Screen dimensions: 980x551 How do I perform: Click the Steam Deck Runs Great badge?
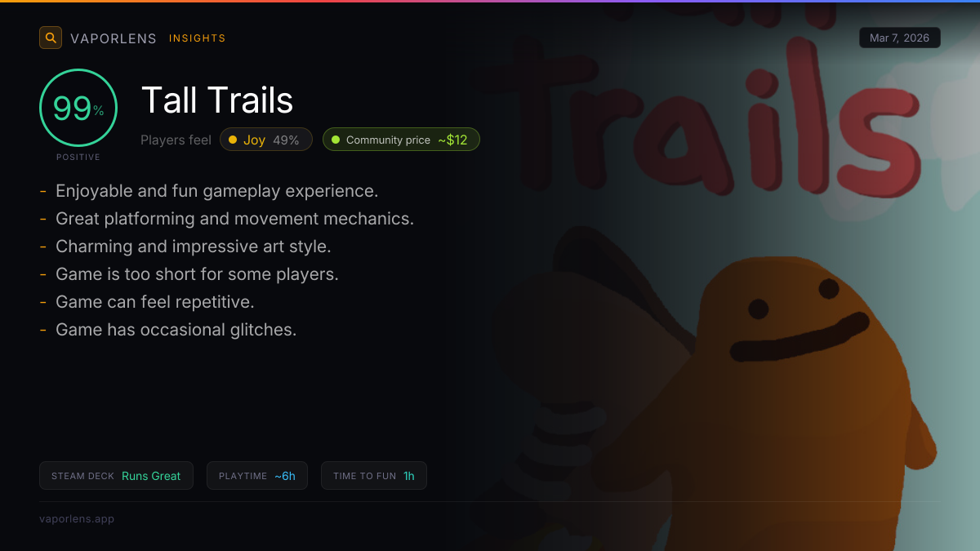click(x=116, y=476)
